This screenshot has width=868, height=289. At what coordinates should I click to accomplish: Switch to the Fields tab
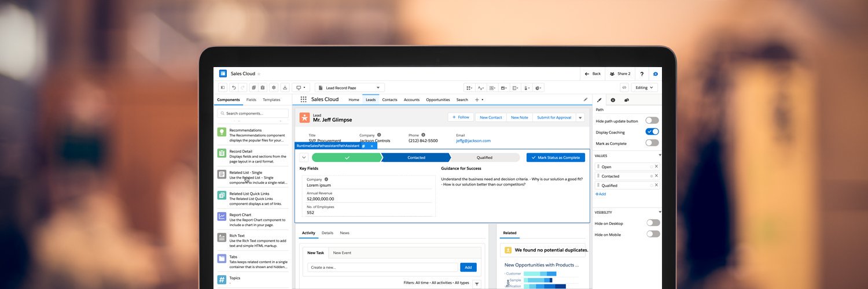(251, 100)
